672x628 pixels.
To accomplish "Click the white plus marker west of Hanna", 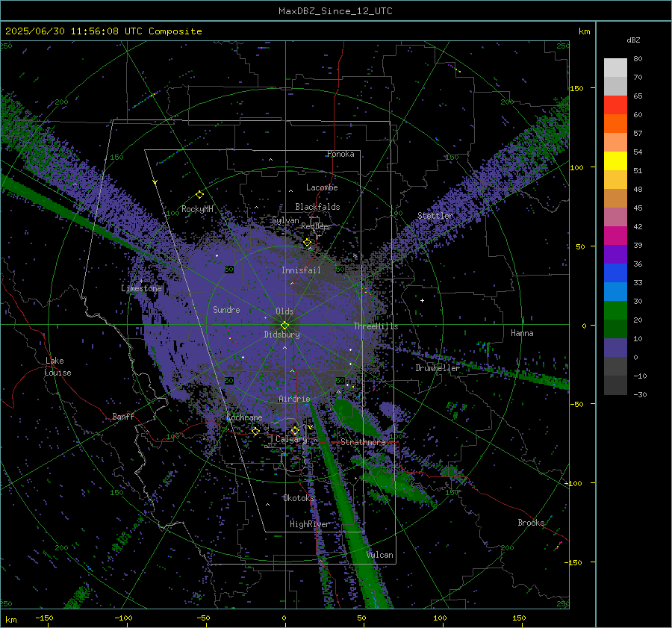I will point(422,300).
